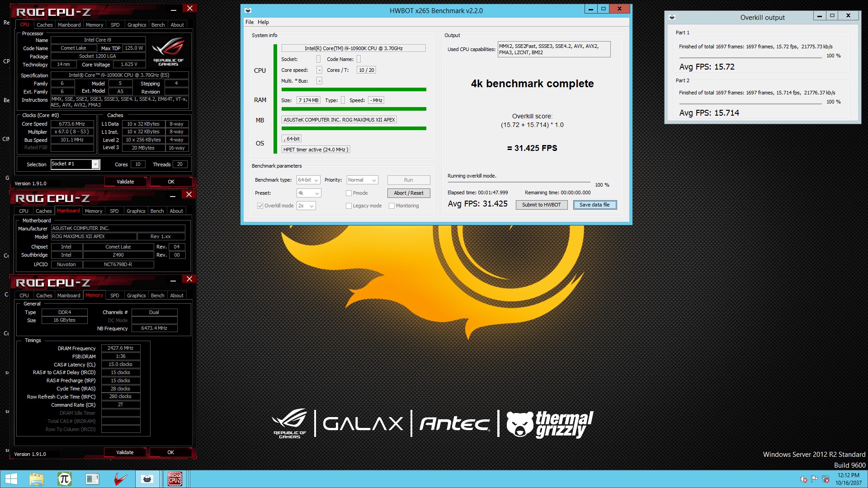Screen dimensions: 868x488
Task: Enable the Legacy mode checkbox
Action: click(x=349, y=206)
